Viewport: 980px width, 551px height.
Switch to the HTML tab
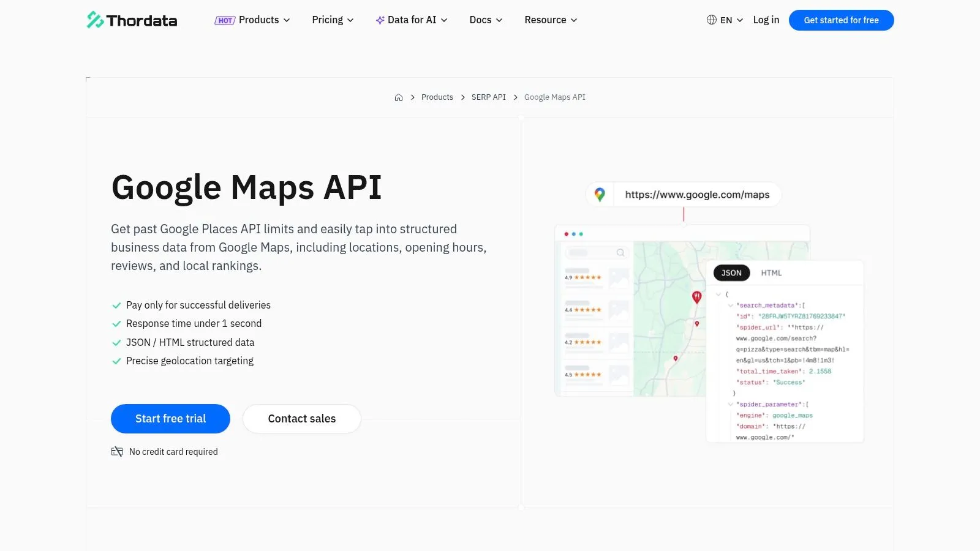click(x=771, y=273)
